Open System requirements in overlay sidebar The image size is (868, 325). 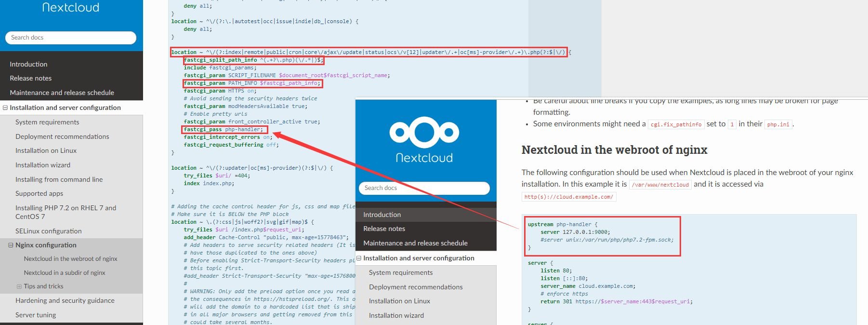click(401, 272)
